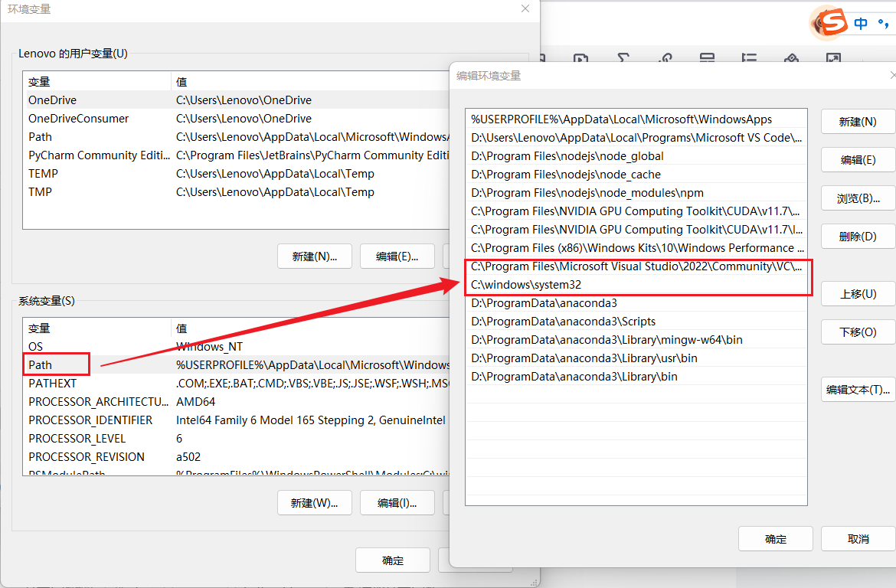Click the fullscreen icon in background toolbar
The image size is (896, 588).
tap(833, 57)
